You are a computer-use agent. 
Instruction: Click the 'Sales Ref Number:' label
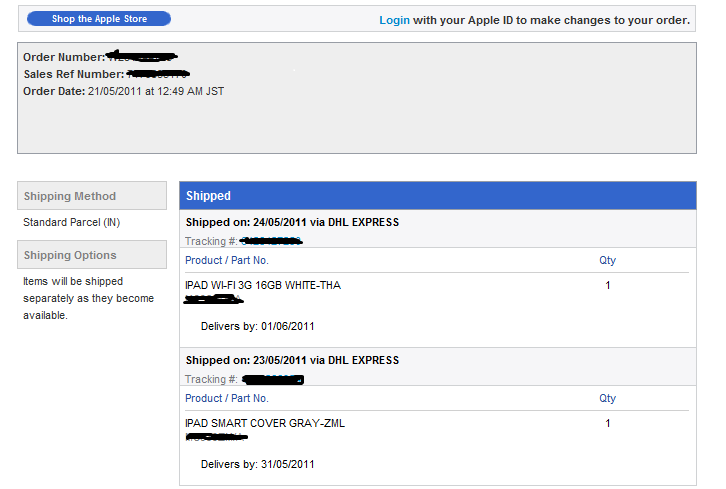click(74, 74)
